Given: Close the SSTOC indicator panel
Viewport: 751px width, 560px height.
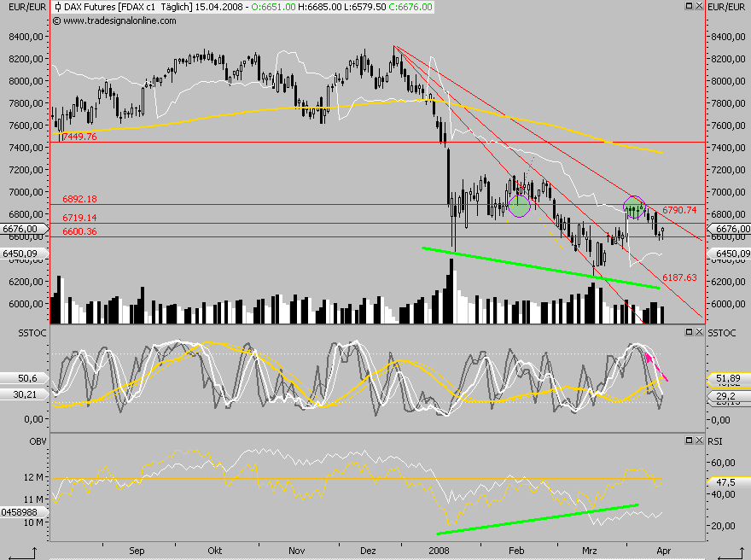Looking at the screenshot, I should click(x=699, y=331).
